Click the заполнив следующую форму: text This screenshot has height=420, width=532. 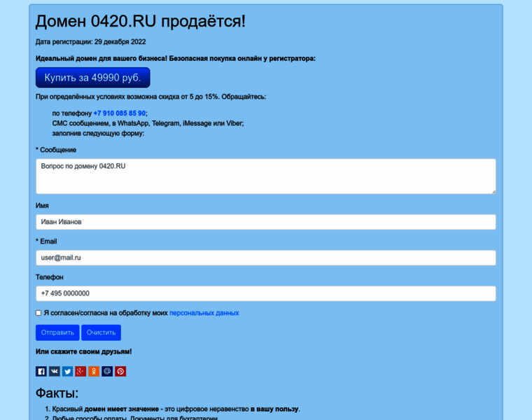point(98,133)
